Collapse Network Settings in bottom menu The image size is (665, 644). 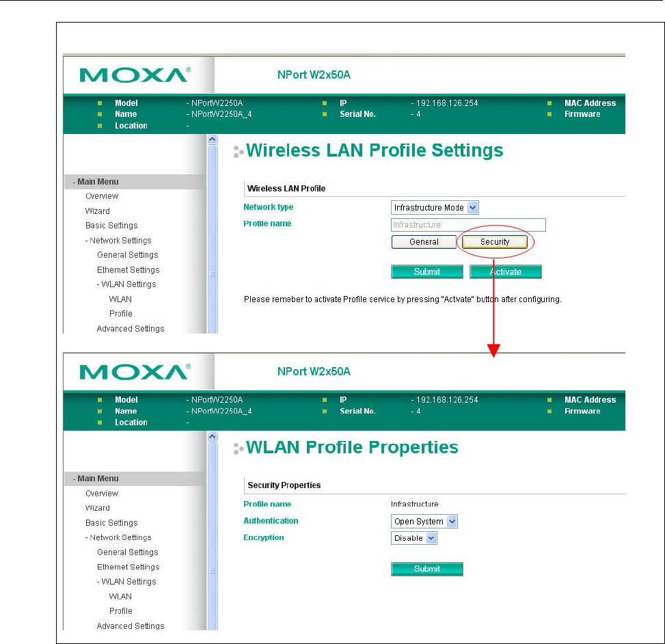point(118,537)
